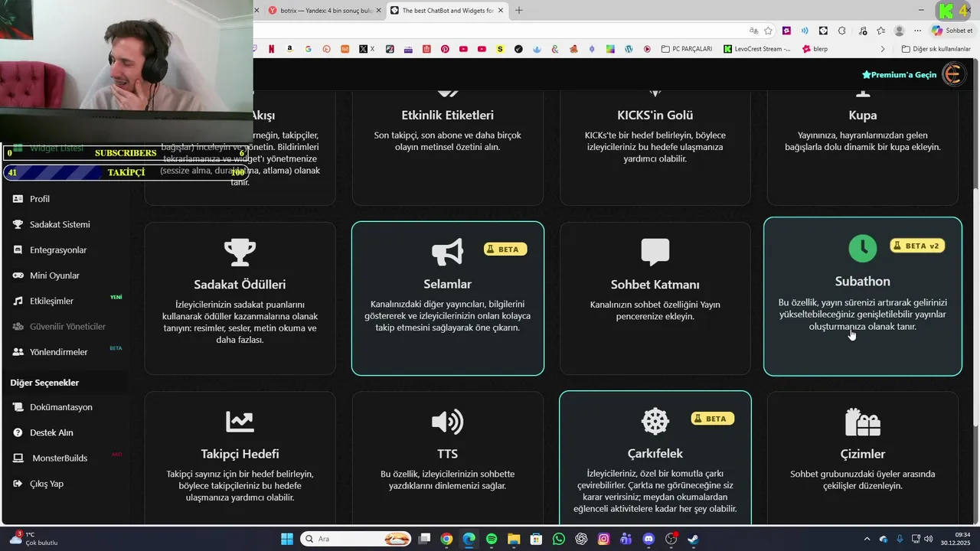Open the round user avatar in header

[953, 74]
